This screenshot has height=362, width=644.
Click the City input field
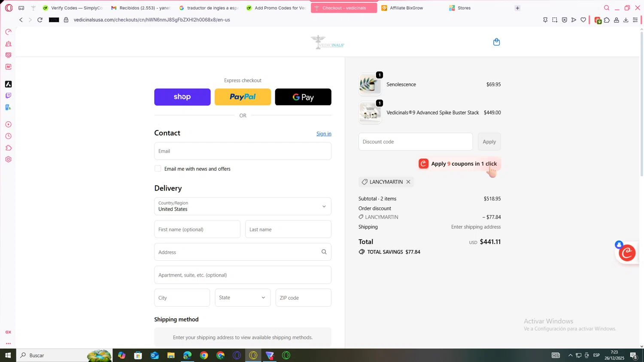[182, 298]
